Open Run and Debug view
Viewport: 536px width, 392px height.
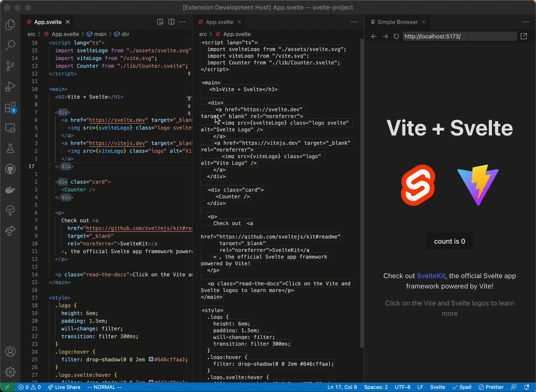[10, 87]
